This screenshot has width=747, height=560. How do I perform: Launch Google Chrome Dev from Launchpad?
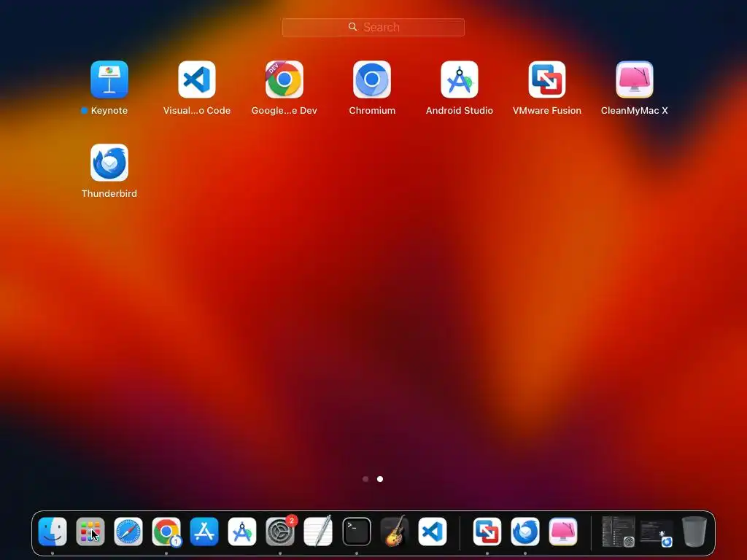tap(285, 79)
